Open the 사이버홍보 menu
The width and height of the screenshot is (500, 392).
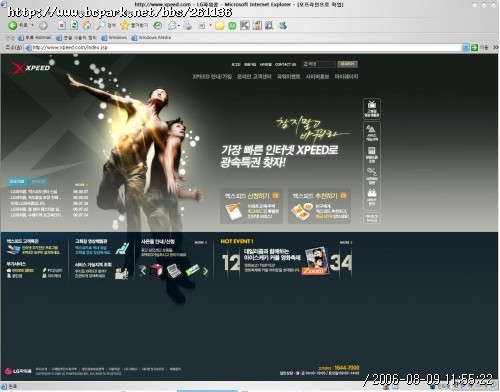click(317, 77)
